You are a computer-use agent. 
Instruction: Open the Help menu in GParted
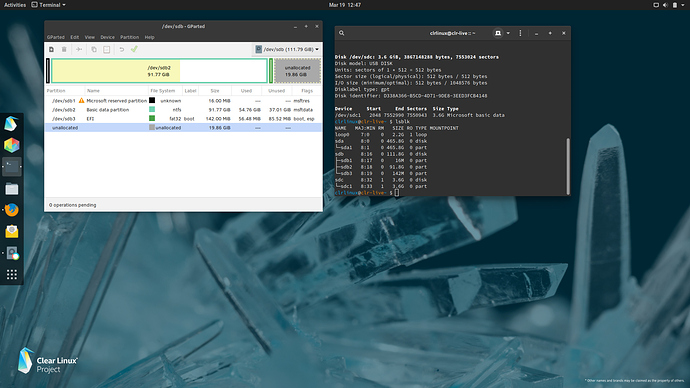[150, 37]
